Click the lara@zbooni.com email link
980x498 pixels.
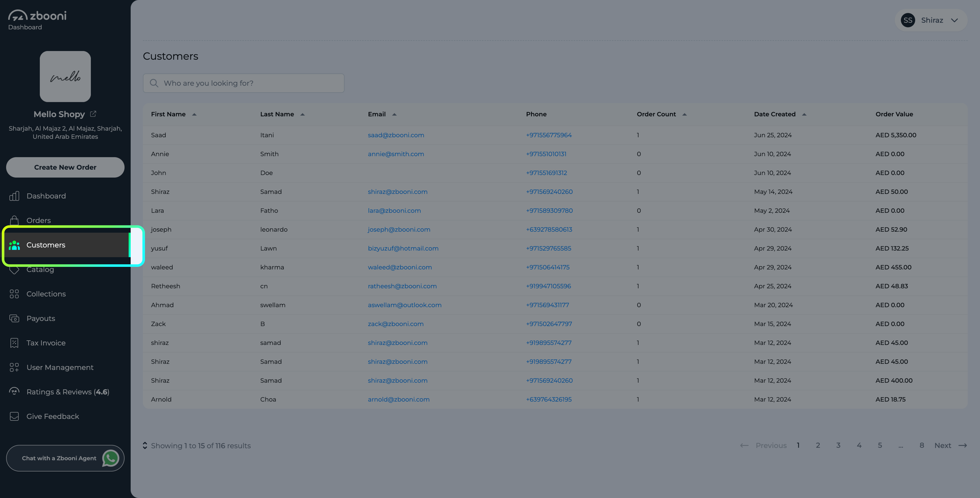(x=394, y=211)
